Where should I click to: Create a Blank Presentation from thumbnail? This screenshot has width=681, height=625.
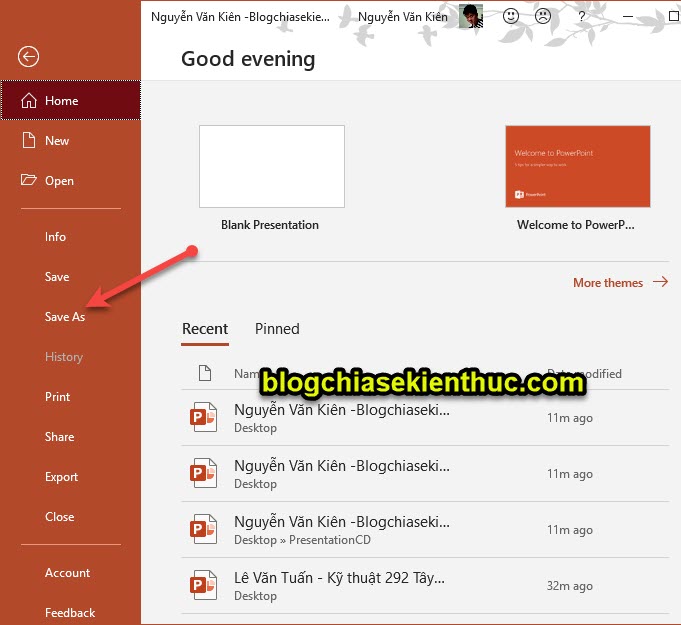(x=272, y=166)
